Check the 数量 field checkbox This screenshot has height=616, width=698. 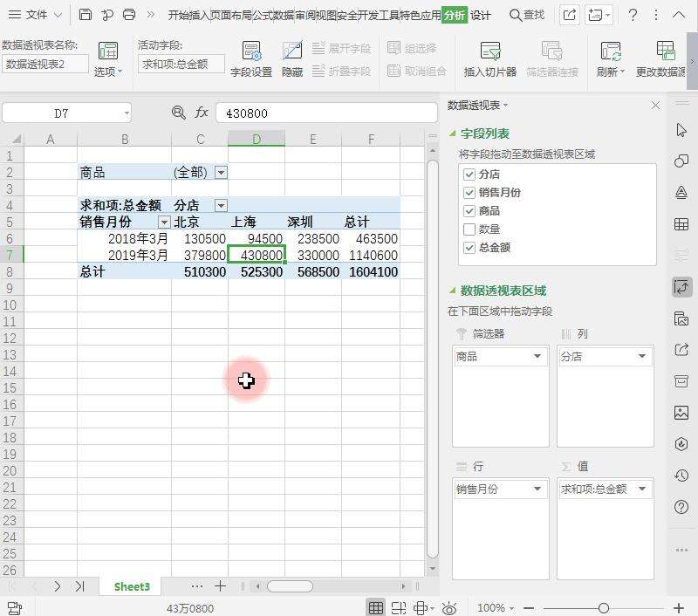(469, 228)
